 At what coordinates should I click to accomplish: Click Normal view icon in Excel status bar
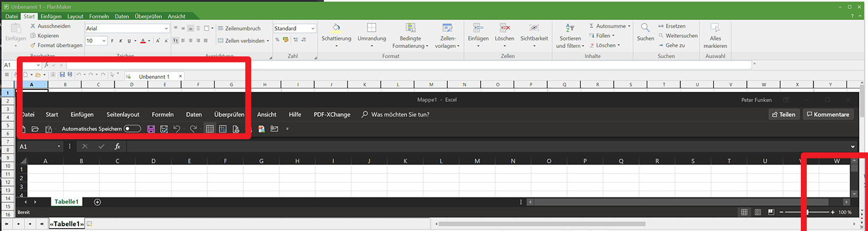[x=744, y=212]
